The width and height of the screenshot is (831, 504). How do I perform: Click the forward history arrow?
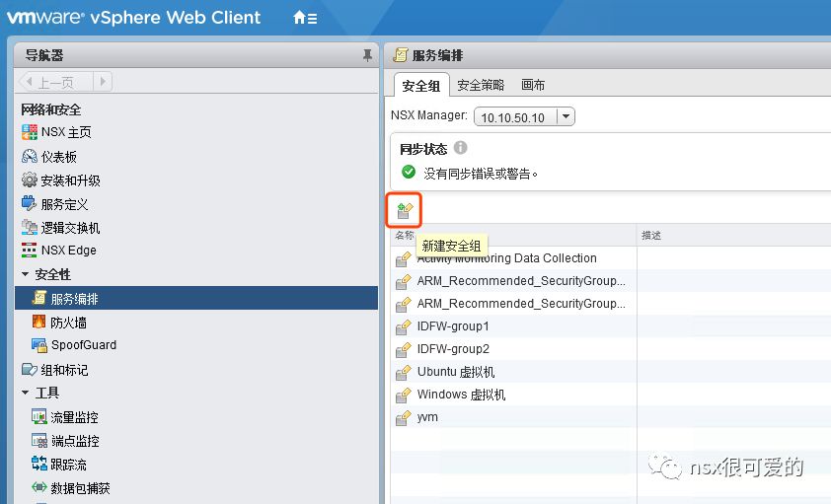[103, 82]
